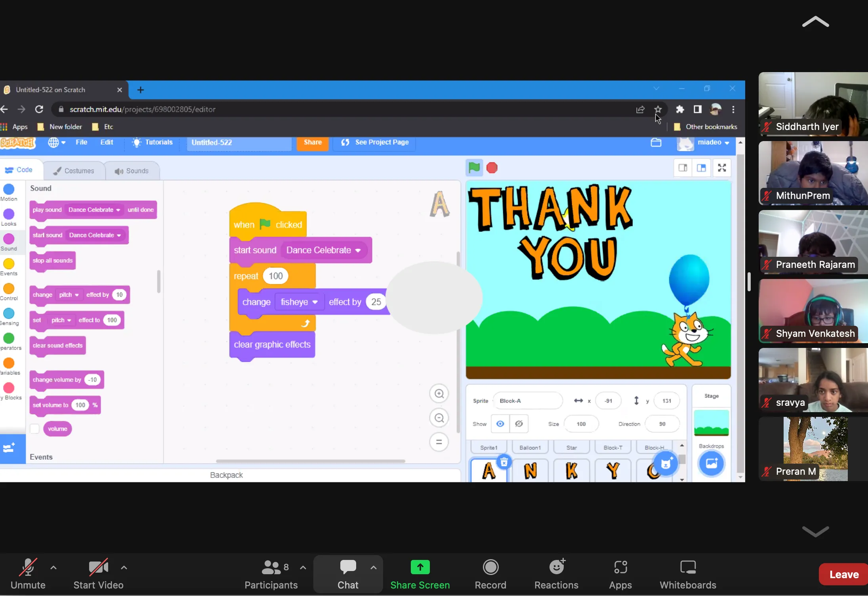
Task: Click the green flag to run project
Action: pyautogui.click(x=474, y=168)
